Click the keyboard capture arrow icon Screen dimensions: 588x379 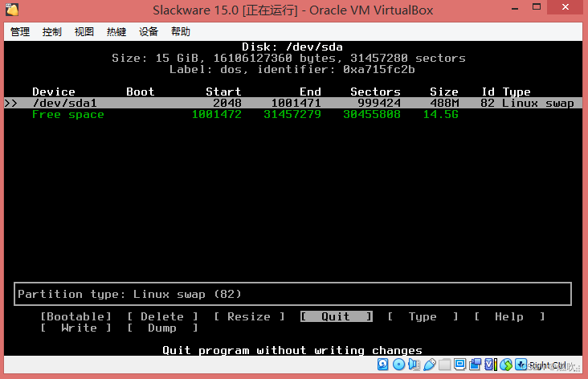521,364
